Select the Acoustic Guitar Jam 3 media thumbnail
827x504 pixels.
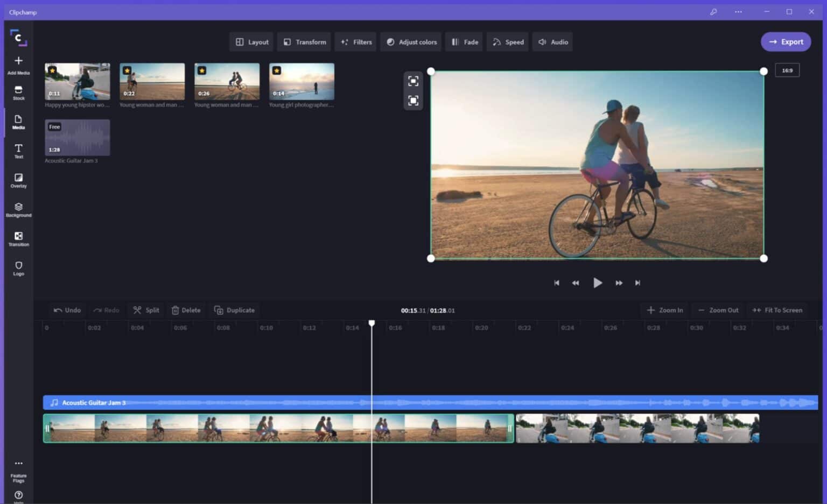tap(78, 138)
